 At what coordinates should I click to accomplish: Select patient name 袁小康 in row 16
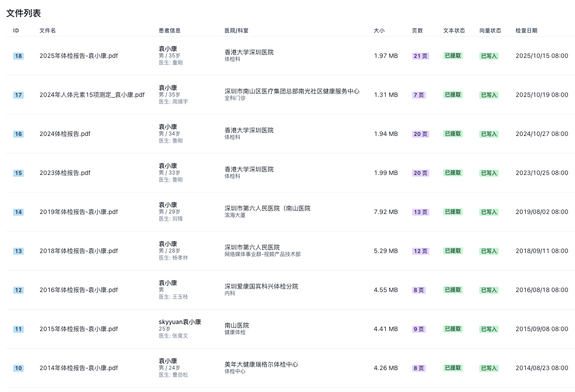(168, 127)
